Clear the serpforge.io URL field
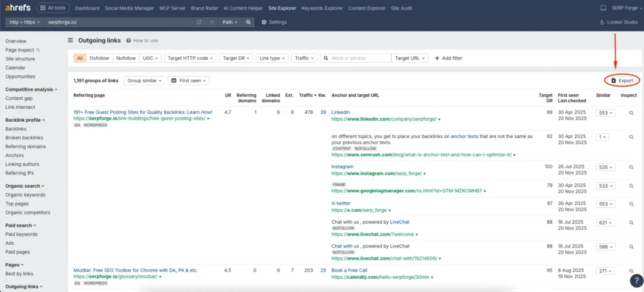Screen dimensions: 644x292 [x=212, y=22]
